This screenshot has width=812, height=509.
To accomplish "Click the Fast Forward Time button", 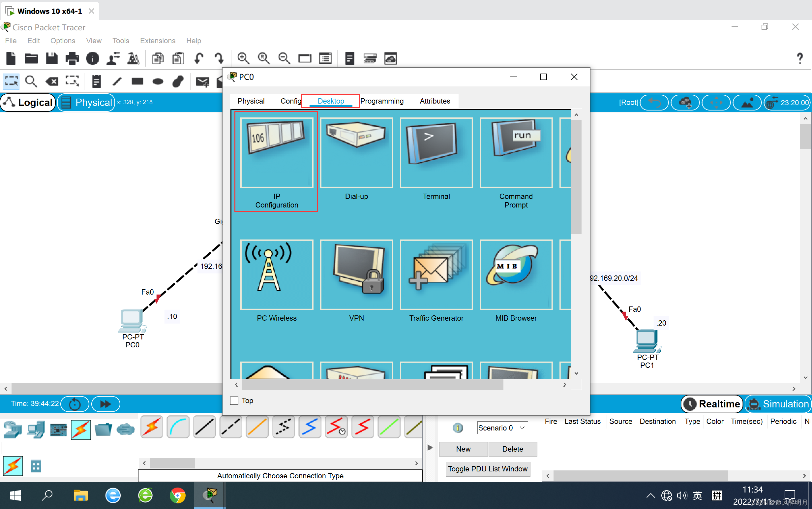I will pos(105,404).
